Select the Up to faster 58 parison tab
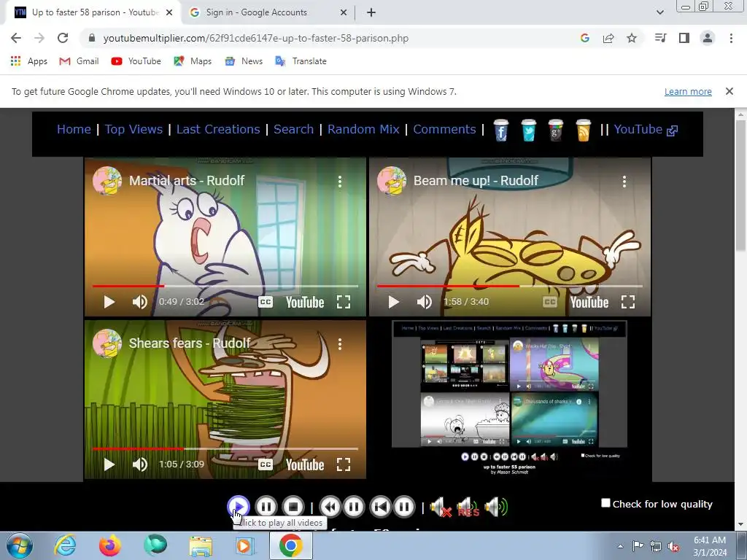The height and width of the screenshot is (560, 747). tap(93, 12)
